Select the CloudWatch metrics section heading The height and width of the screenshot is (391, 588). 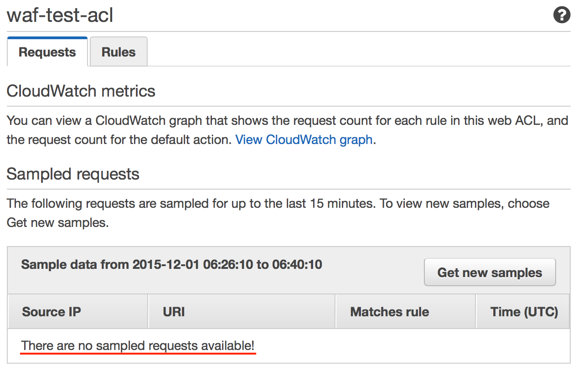pos(81,91)
